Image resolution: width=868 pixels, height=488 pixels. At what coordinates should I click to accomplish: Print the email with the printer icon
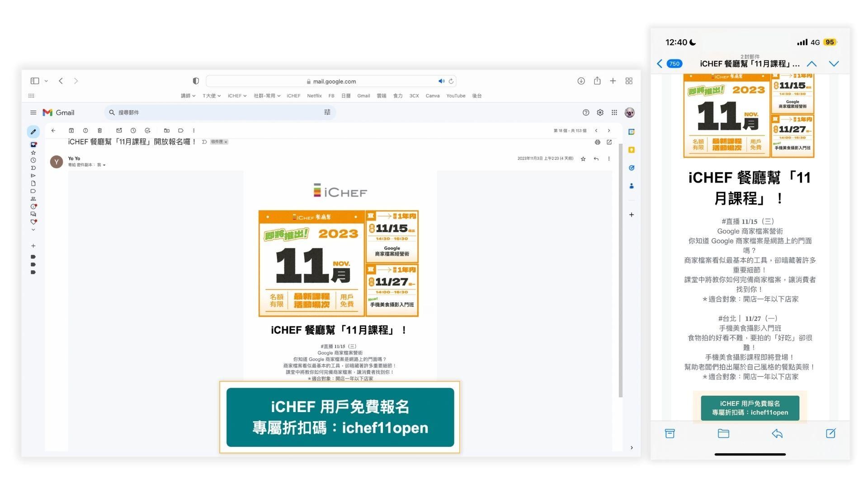(597, 142)
